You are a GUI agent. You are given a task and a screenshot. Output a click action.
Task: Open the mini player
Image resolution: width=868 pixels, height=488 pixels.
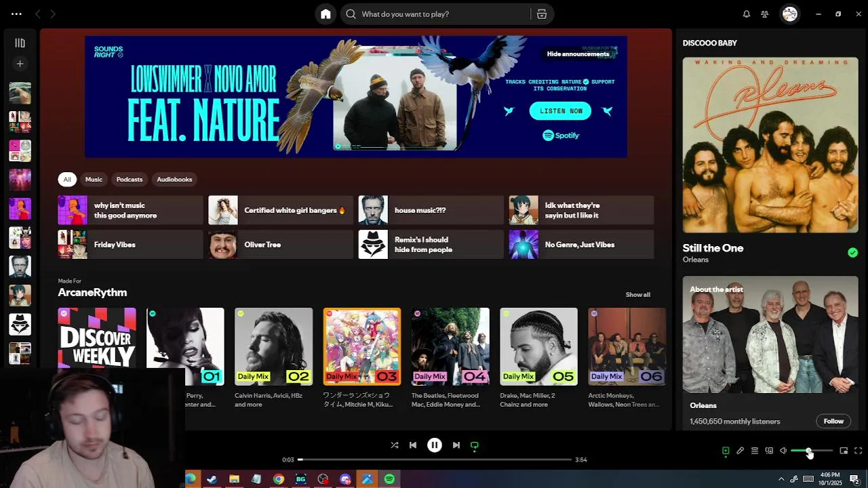click(x=844, y=451)
